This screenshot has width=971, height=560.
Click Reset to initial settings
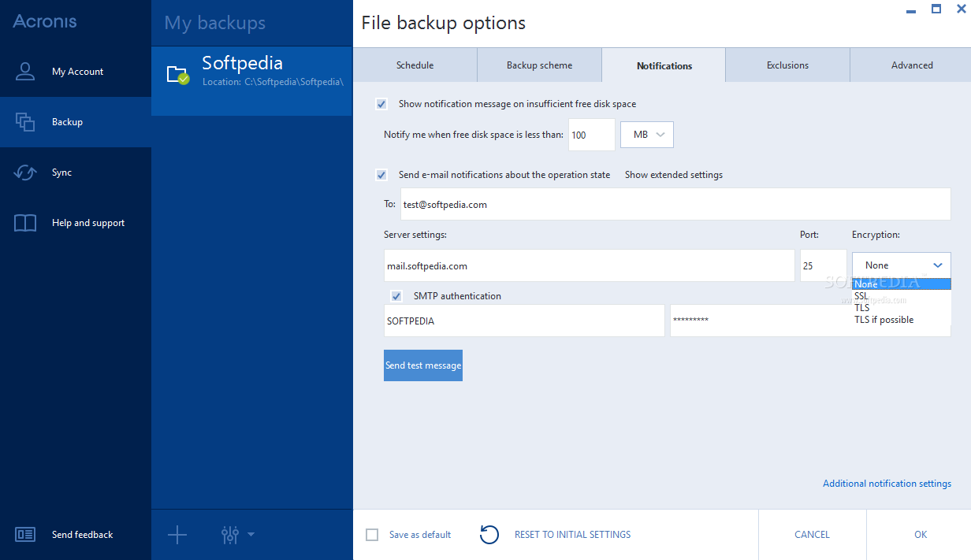pyautogui.click(x=572, y=535)
